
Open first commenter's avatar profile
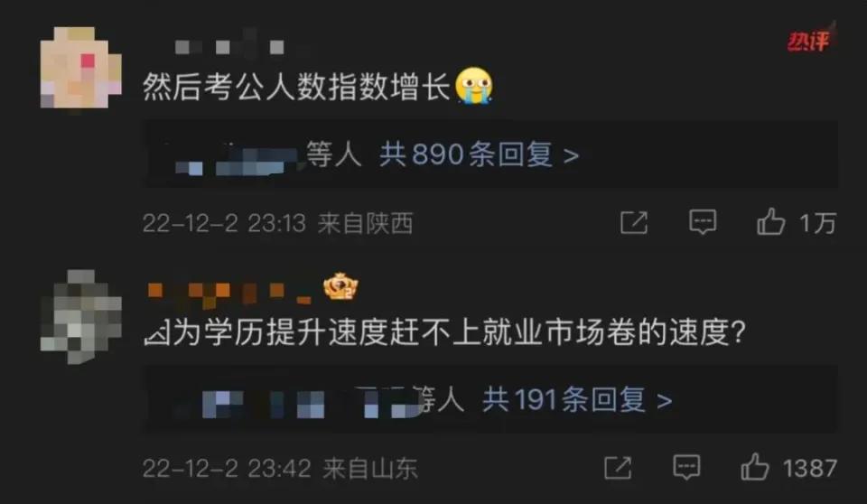pyautogui.click(x=80, y=67)
